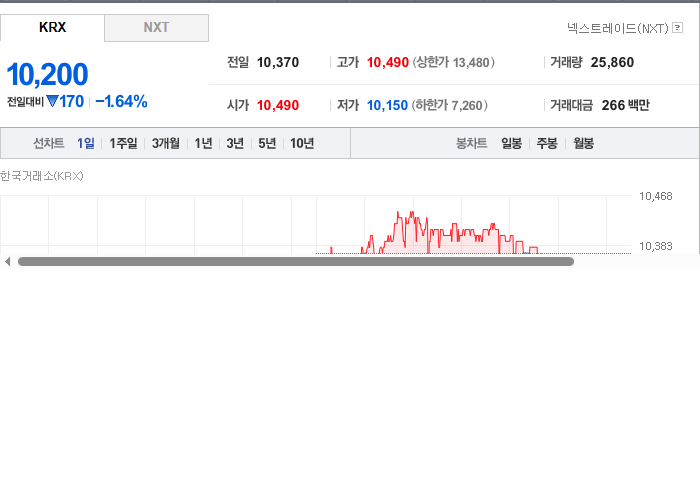Select the 10년 line chart period
Viewport: 700px width, 490px height.
[x=302, y=143]
